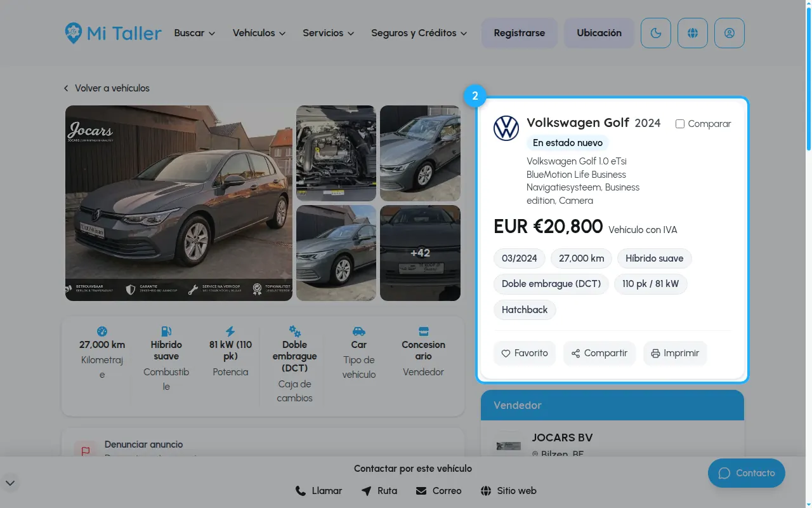Click the 110 pk / 81 kW tag

[651, 284]
